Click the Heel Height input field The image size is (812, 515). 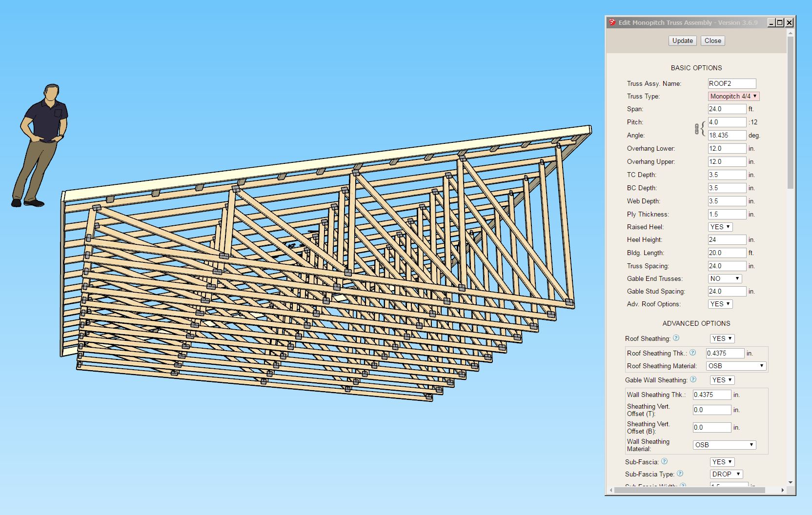click(727, 239)
